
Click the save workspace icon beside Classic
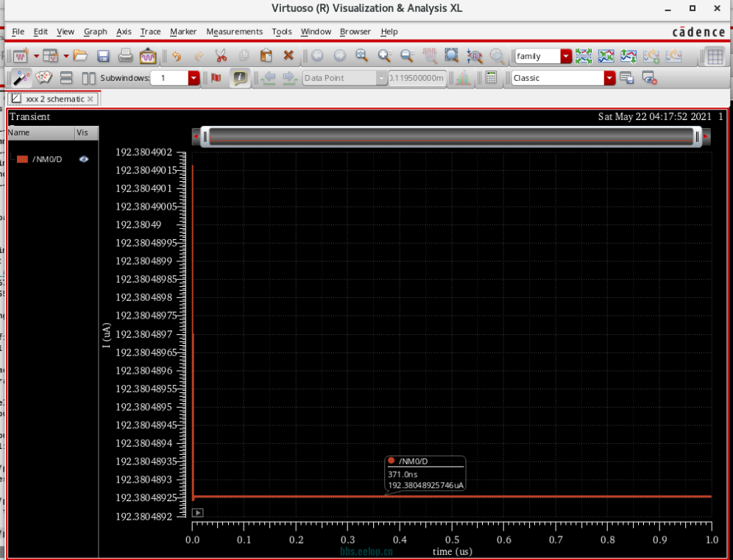[626, 77]
